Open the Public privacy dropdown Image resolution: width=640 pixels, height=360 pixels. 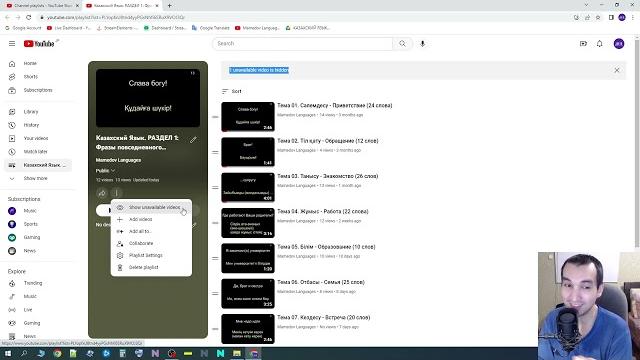click(x=105, y=171)
